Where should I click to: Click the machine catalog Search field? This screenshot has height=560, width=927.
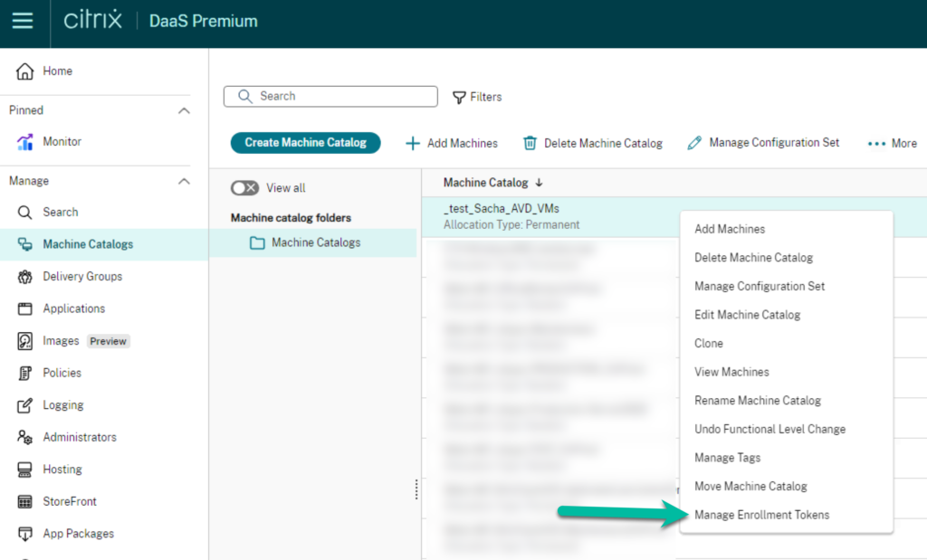tap(330, 96)
